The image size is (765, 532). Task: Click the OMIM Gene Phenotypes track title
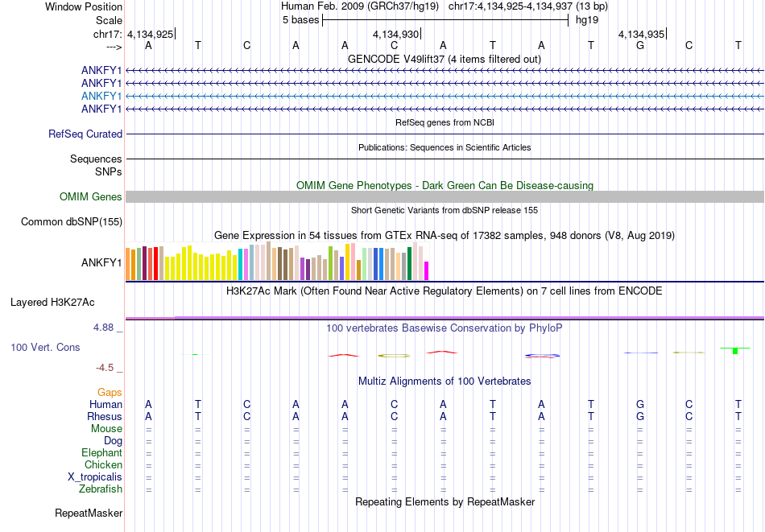[445, 185]
